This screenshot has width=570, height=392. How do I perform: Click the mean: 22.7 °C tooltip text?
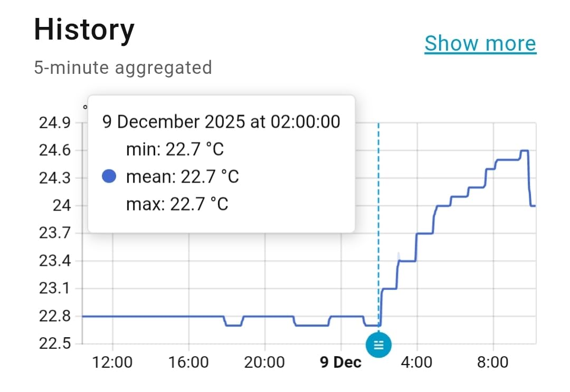click(x=182, y=176)
